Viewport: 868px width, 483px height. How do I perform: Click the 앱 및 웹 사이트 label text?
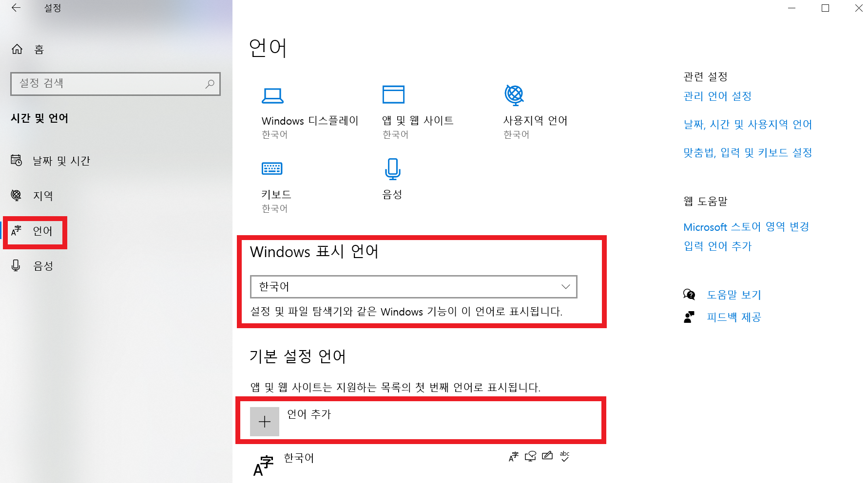click(x=418, y=121)
